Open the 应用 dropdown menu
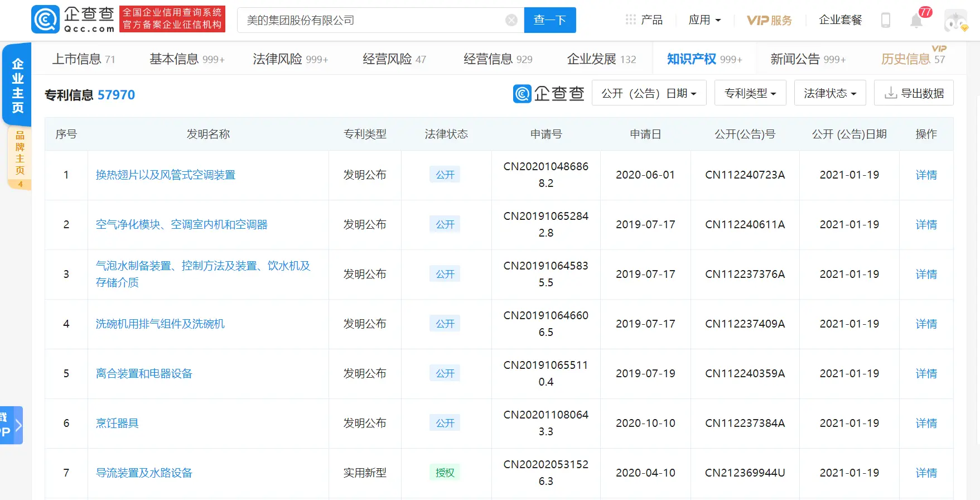 point(704,20)
